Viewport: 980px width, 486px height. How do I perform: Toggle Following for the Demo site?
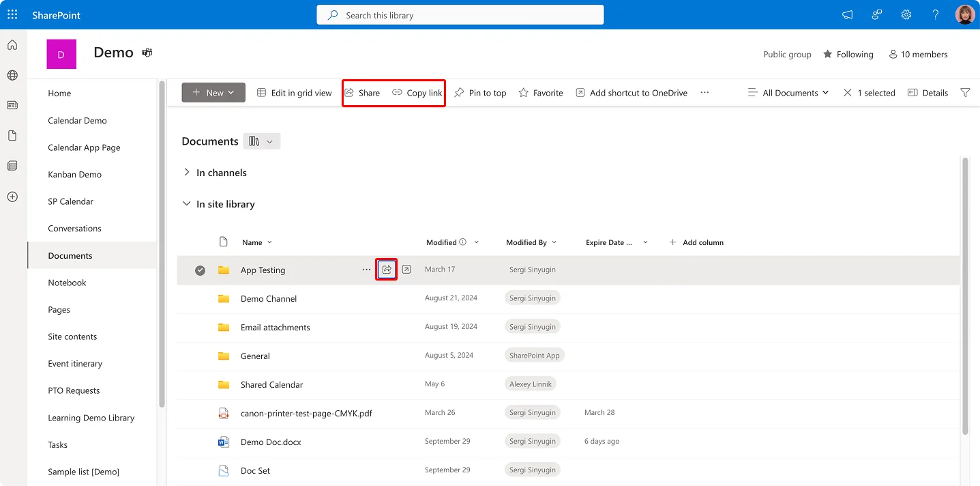click(x=848, y=54)
